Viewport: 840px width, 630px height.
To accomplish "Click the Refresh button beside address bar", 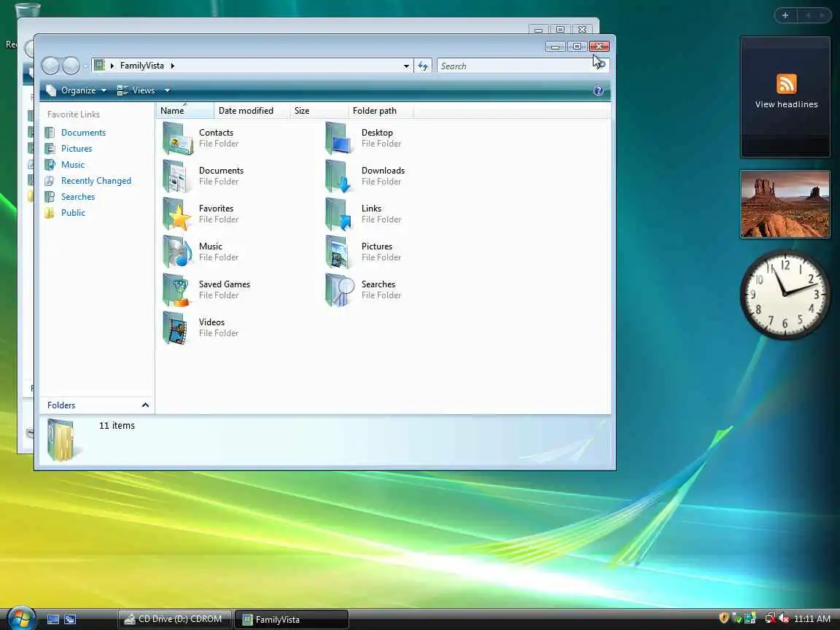I will click(423, 66).
